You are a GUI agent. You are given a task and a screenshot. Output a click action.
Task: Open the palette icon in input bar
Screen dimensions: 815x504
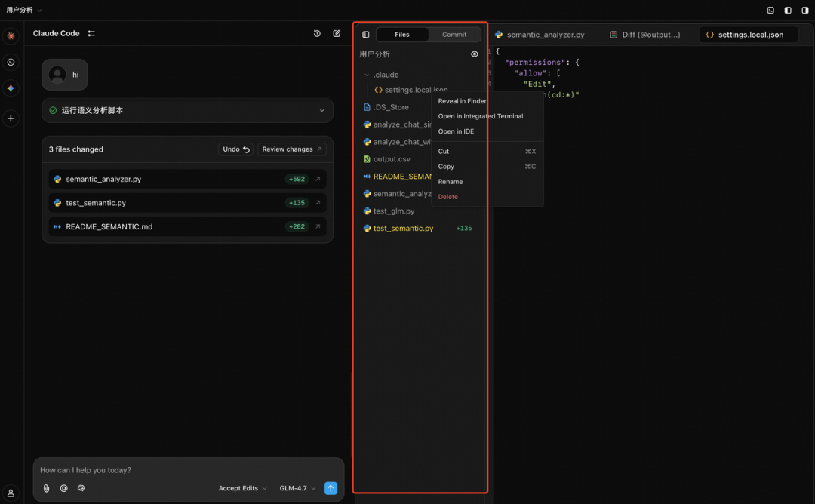tap(81, 488)
